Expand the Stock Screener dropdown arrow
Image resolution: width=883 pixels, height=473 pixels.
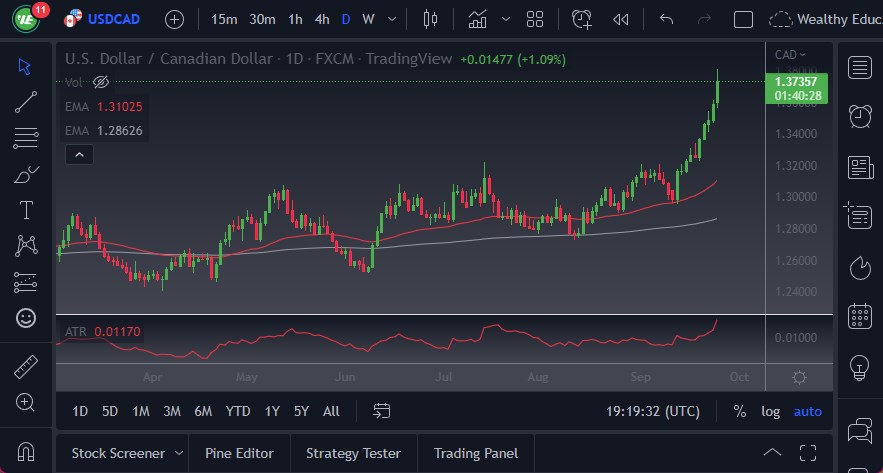coord(179,453)
